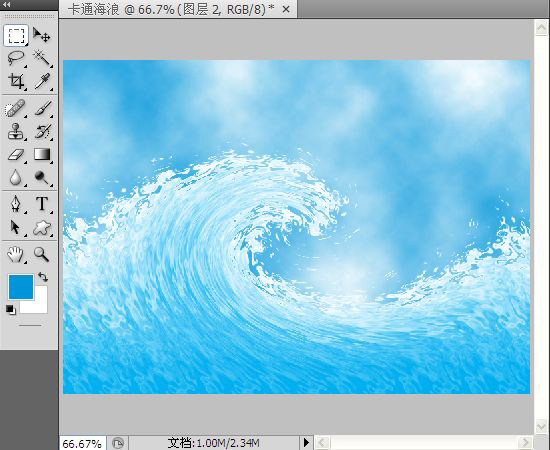Close the 卡通海浪 document tab
This screenshot has width=550, height=450.
click(286, 9)
